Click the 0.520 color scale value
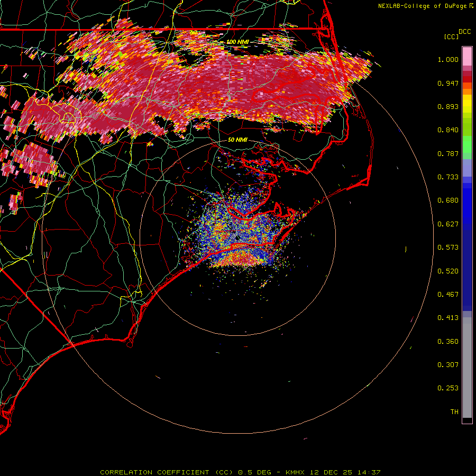 pyautogui.click(x=448, y=271)
